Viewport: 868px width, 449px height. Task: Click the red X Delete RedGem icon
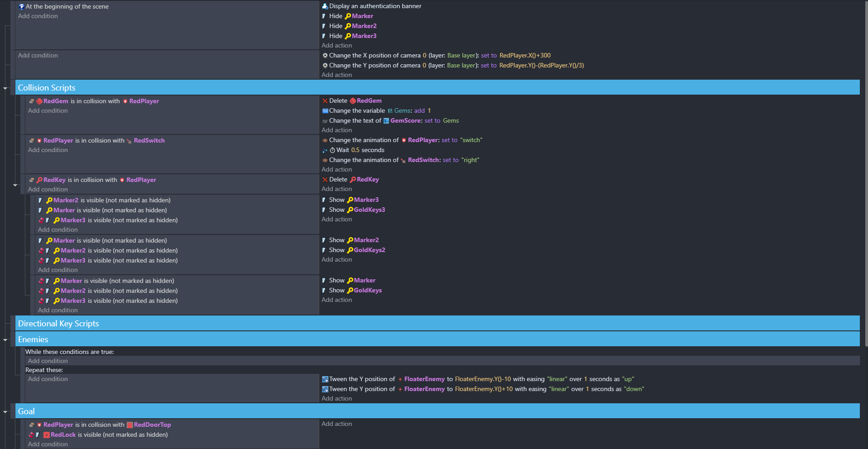click(x=325, y=101)
